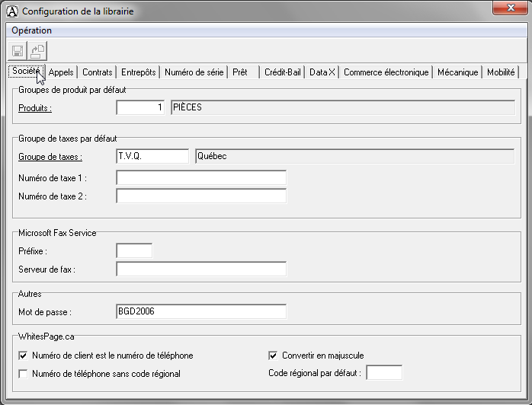Image resolution: width=532 pixels, height=405 pixels.
Task: Click the Save diskette toolbar icon
Action: [18, 51]
